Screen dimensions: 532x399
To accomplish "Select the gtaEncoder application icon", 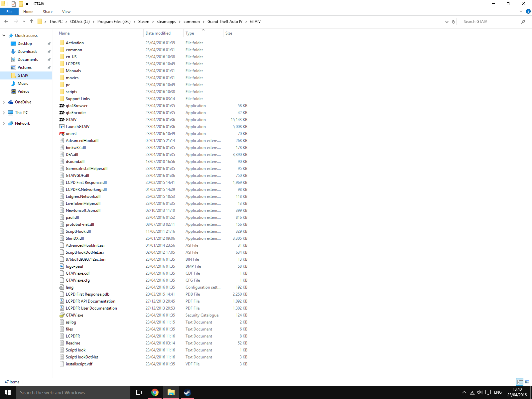I will [62, 113].
